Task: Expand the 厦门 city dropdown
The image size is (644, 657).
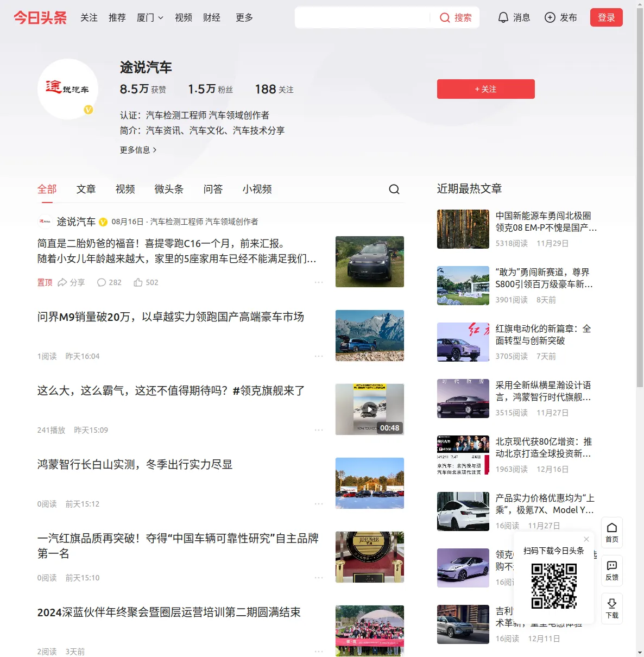Action: click(x=150, y=18)
